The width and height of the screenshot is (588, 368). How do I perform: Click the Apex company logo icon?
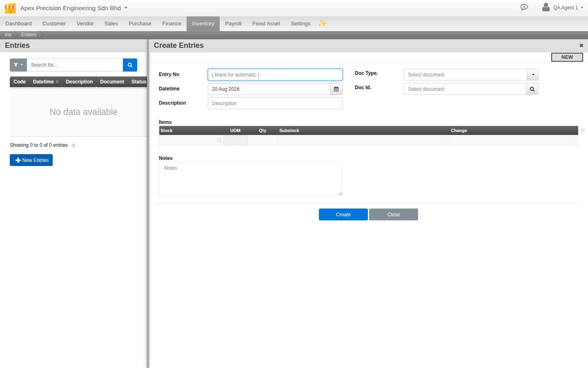[x=10, y=8]
